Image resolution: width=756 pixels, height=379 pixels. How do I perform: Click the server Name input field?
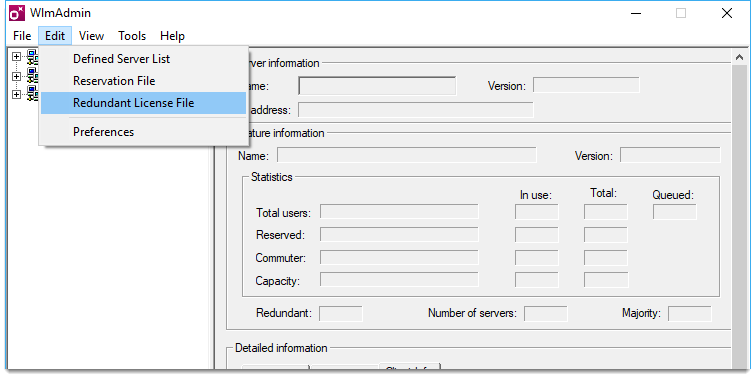pyautogui.click(x=377, y=86)
